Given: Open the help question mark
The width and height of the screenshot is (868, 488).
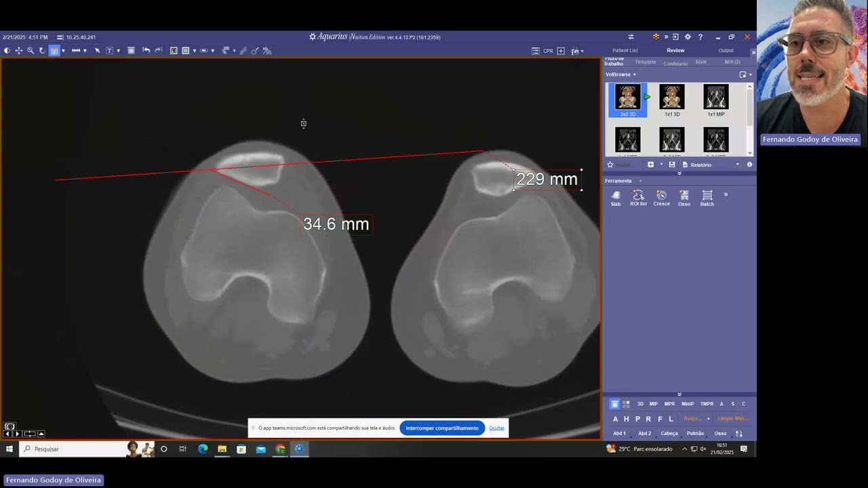Looking at the screenshot, I should (x=701, y=37).
